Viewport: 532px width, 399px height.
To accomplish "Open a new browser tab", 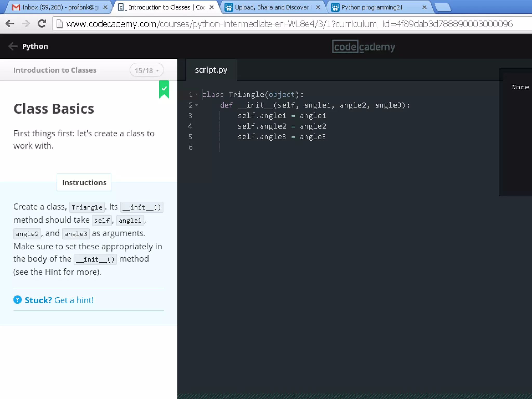I will tap(443, 7).
